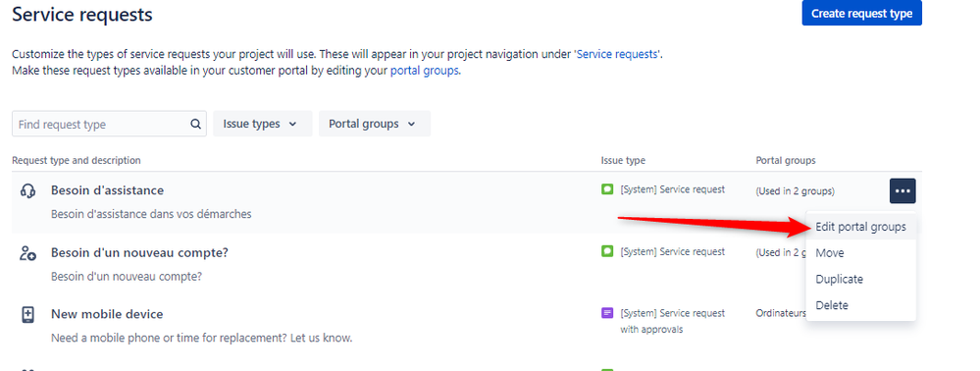
Task: Open the 'Service requests' link in description
Action: 617,54
